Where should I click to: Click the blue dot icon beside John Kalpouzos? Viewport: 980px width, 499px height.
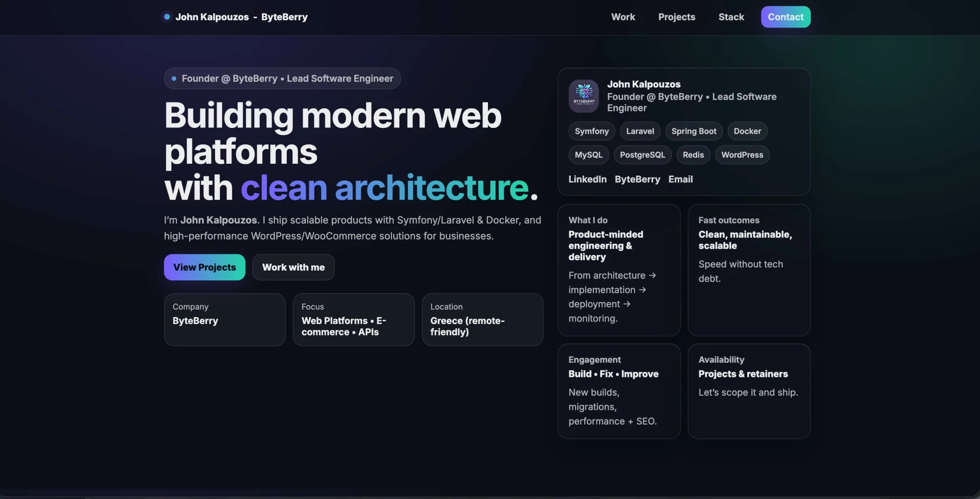[x=167, y=17]
